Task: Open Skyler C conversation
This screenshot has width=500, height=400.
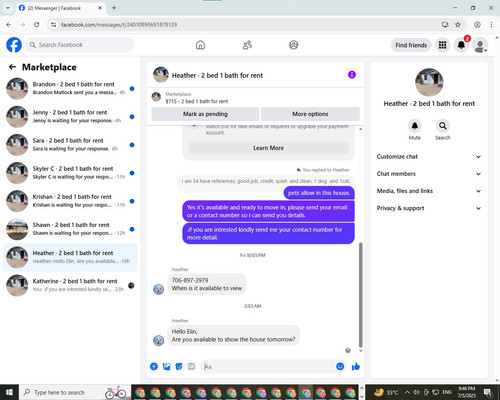Action: (x=70, y=173)
